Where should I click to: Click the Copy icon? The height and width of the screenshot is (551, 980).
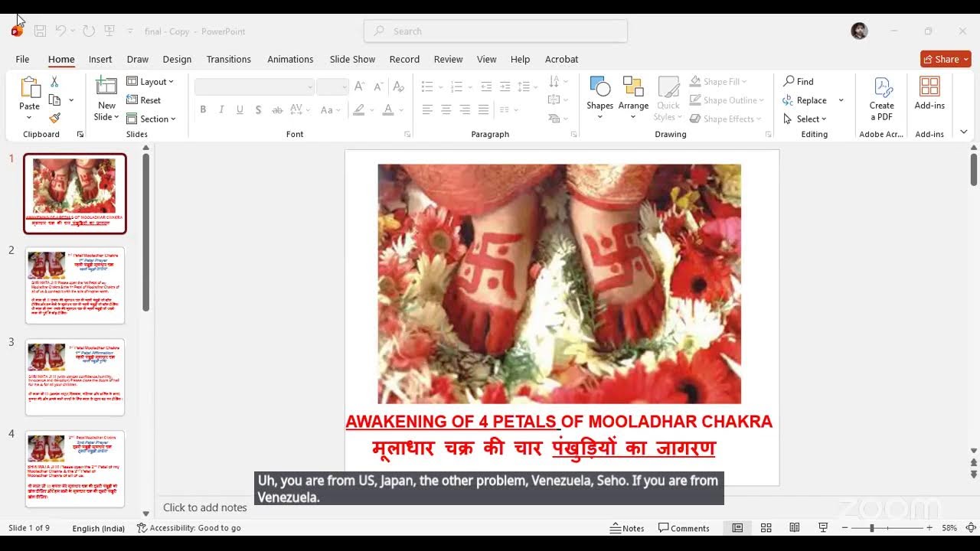tap(54, 100)
